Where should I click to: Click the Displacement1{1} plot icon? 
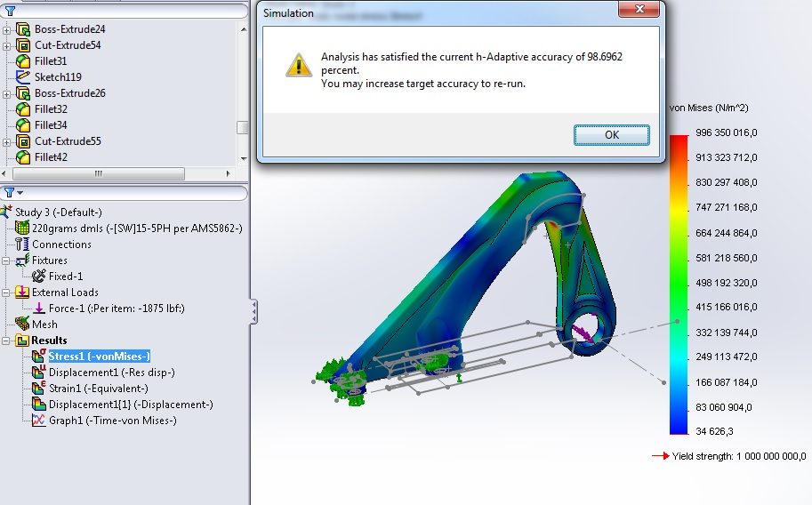tap(39, 404)
